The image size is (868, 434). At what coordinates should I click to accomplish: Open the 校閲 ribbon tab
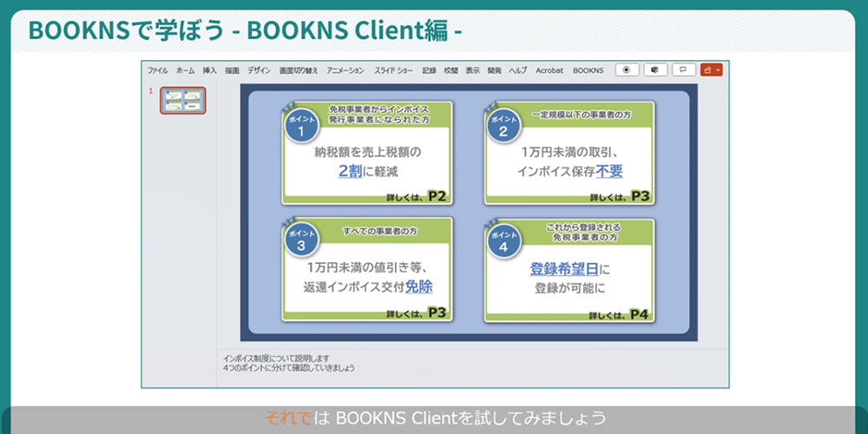[451, 71]
